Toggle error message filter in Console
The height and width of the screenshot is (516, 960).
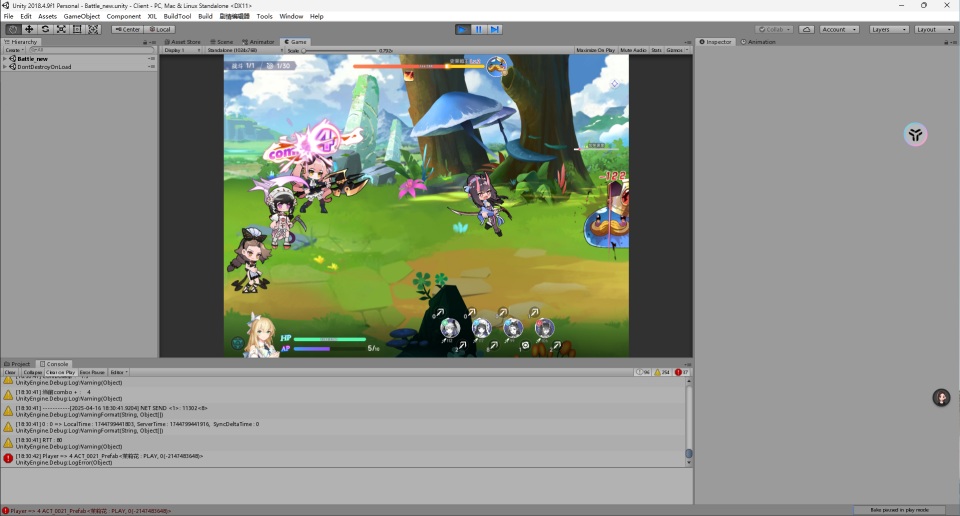click(681, 372)
